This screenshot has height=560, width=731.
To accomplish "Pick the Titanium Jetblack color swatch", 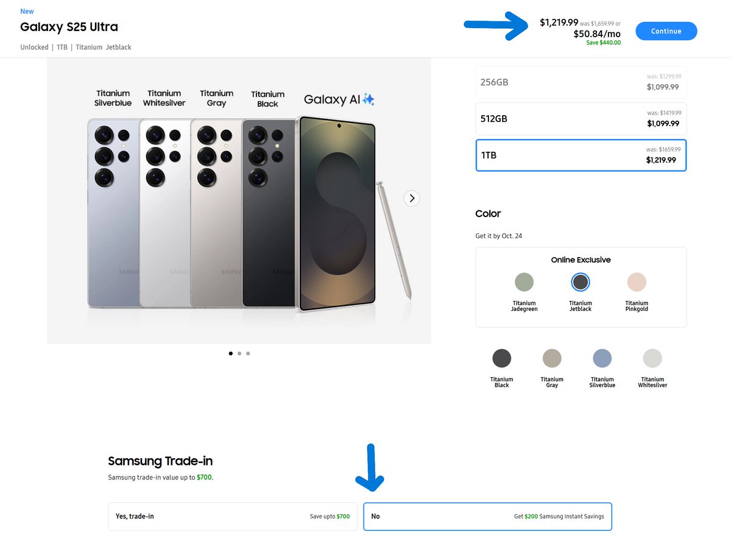I will [x=581, y=282].
